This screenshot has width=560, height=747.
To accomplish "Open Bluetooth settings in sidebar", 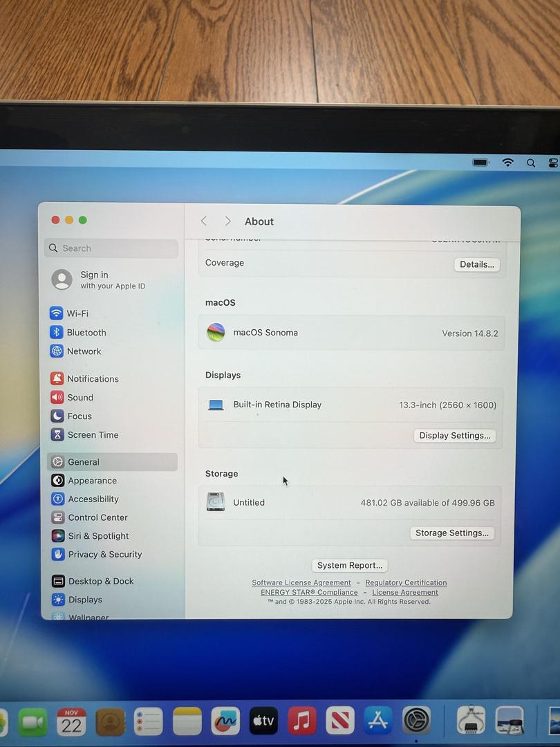I will point(79,332).
